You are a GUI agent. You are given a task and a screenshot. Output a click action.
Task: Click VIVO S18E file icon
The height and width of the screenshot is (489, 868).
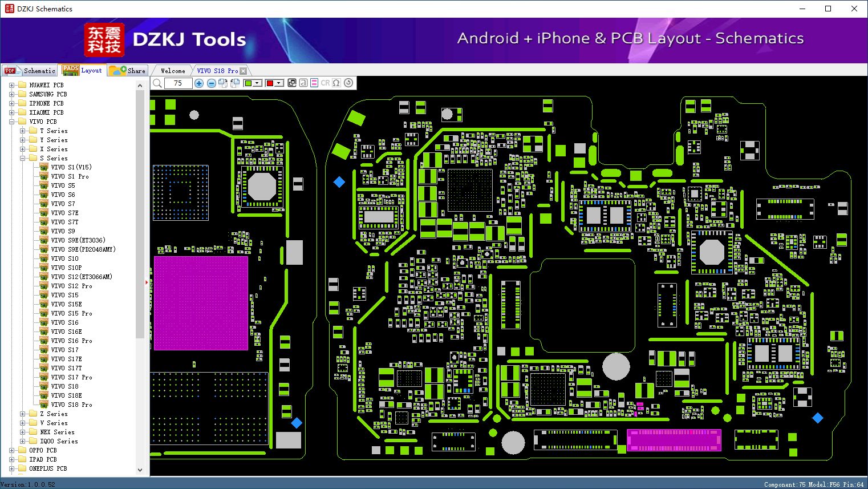(x=44, y=395)
